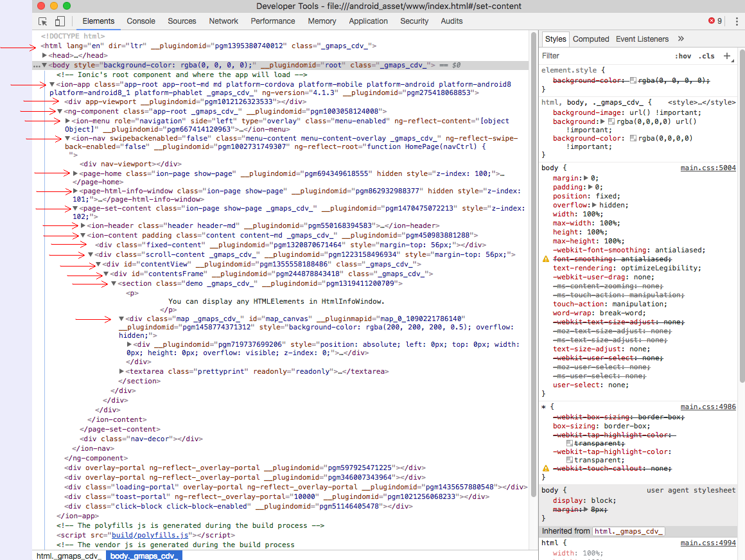Open the DevTools three-dot customize menu
Screen dimensions: 745x560
coord(737,21)
